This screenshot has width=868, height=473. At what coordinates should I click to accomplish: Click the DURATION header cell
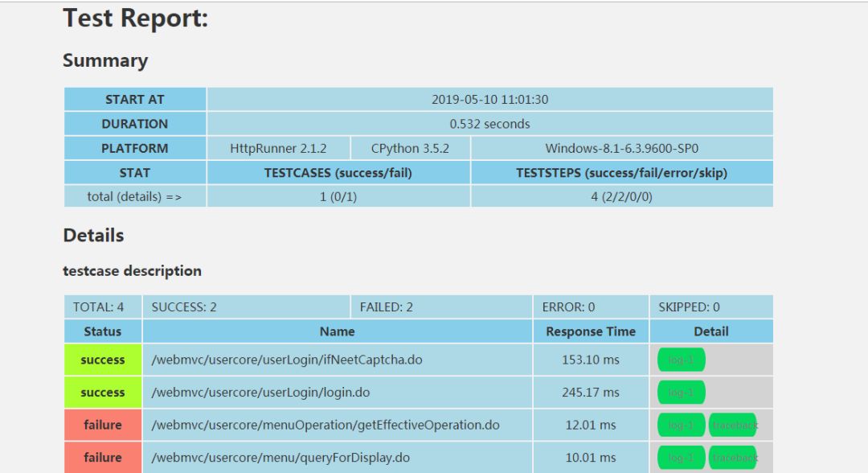[x=135, y=124]
